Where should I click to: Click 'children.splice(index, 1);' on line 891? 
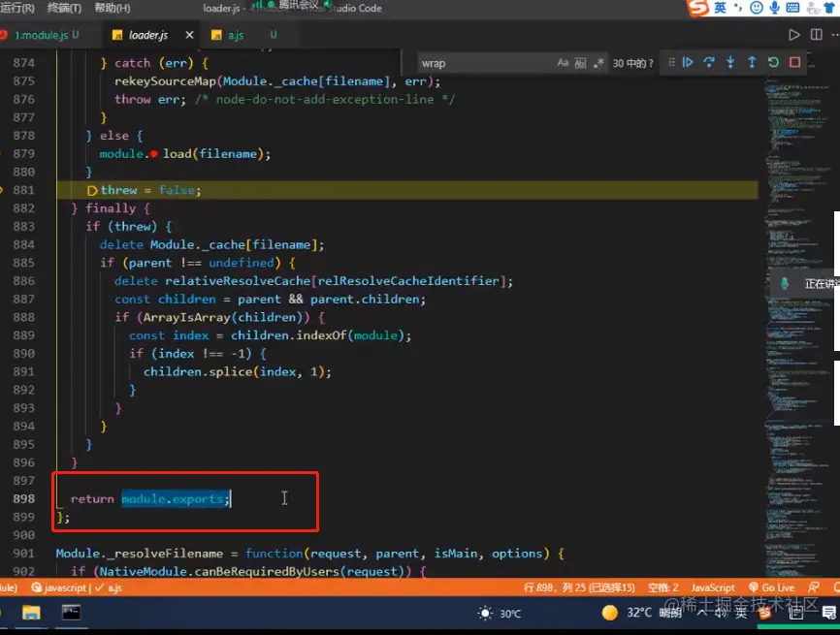(238, 372)
